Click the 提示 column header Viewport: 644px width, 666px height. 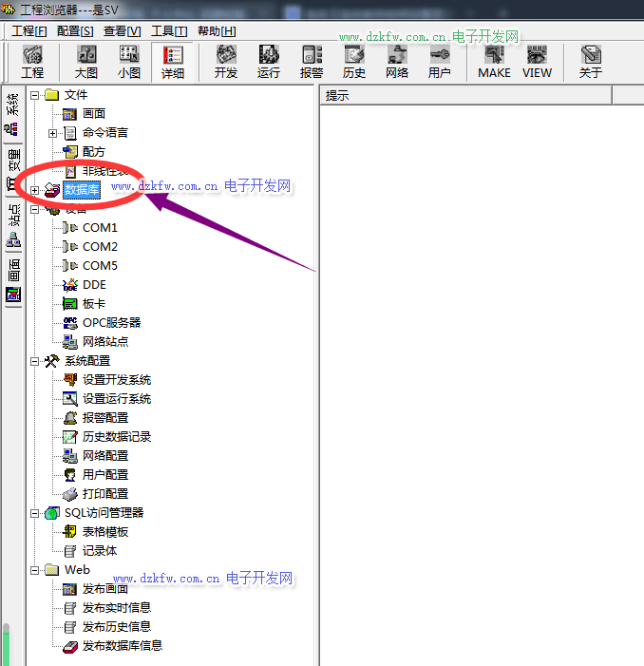(465, 95)
